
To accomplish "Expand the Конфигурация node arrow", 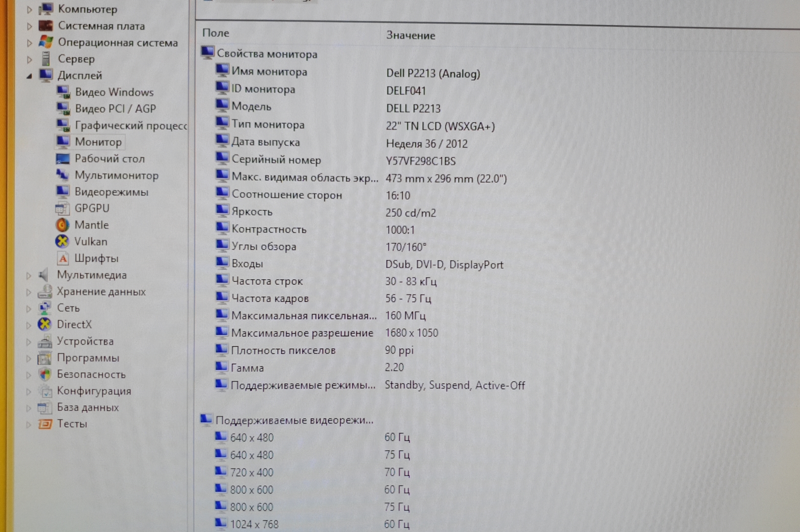I will coord(29,392).
